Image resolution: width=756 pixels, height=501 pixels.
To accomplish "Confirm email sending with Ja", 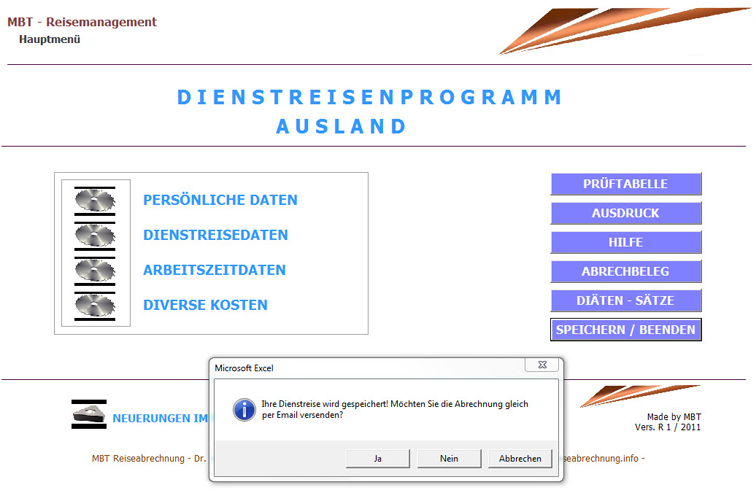I will coord(377,458).
